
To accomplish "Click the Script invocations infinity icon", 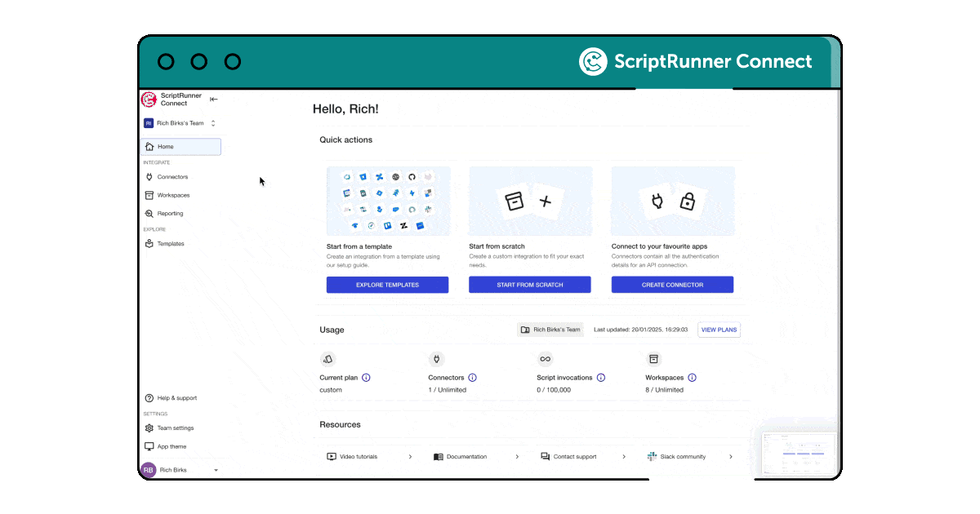I will pyautogui.click(x=545, y=359).
